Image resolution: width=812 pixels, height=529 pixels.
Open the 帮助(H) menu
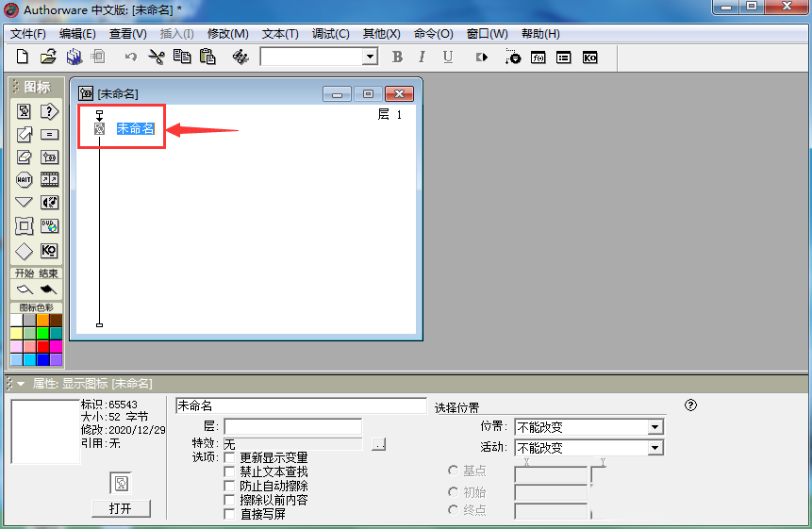point(540,34)
